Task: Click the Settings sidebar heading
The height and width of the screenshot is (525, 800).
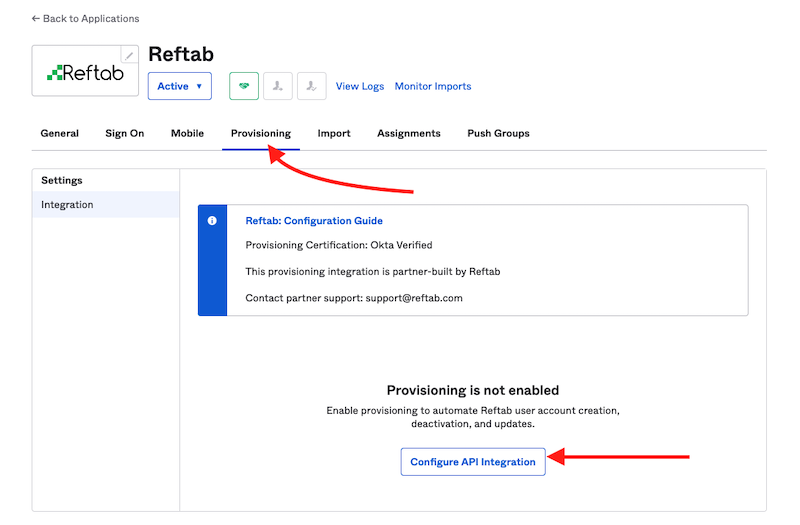Action: (x=62, y=180)
